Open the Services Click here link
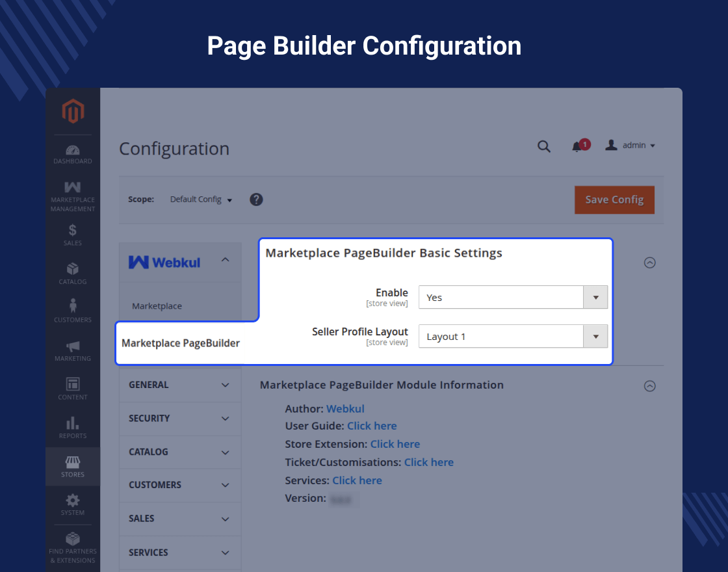 [x=357, y=480]
